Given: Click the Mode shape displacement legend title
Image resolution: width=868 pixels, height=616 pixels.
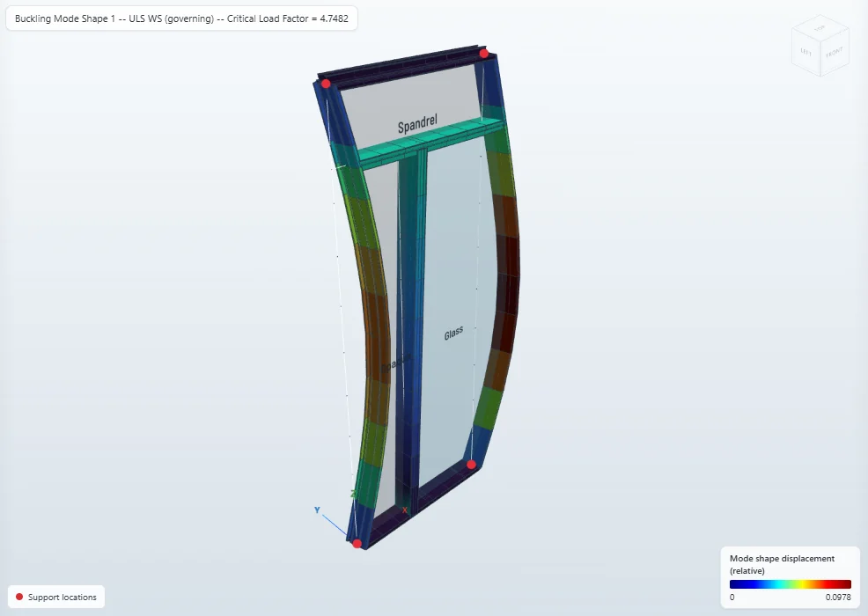Looking at the screenshot, I should pos(782,565).
